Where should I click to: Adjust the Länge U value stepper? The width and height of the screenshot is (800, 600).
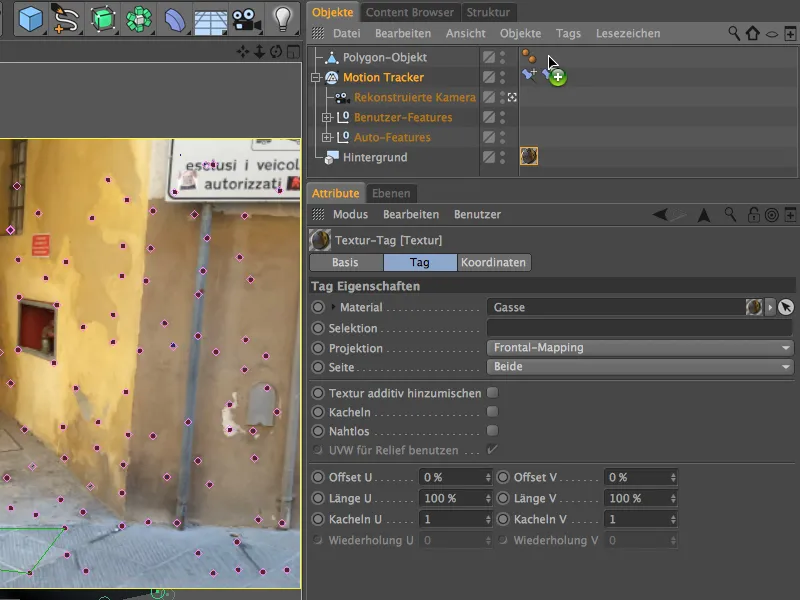(x=488, y=498)
